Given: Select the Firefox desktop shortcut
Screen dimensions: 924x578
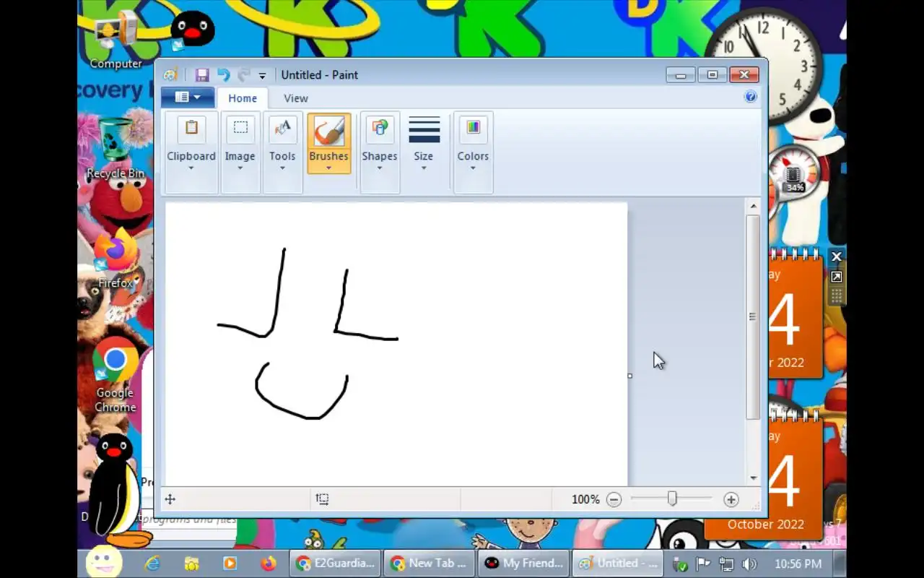Looking at the screenshot, I should [115, 259].
